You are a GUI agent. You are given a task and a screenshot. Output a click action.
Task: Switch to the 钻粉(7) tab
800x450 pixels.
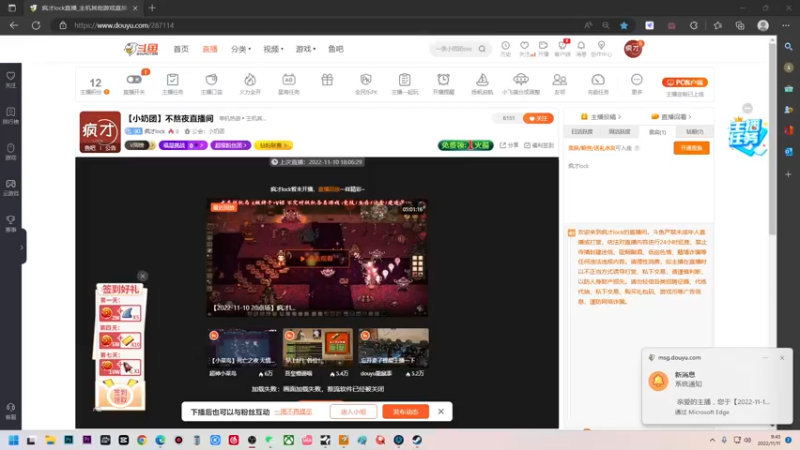pyautogui.click(x=694, y=132)
